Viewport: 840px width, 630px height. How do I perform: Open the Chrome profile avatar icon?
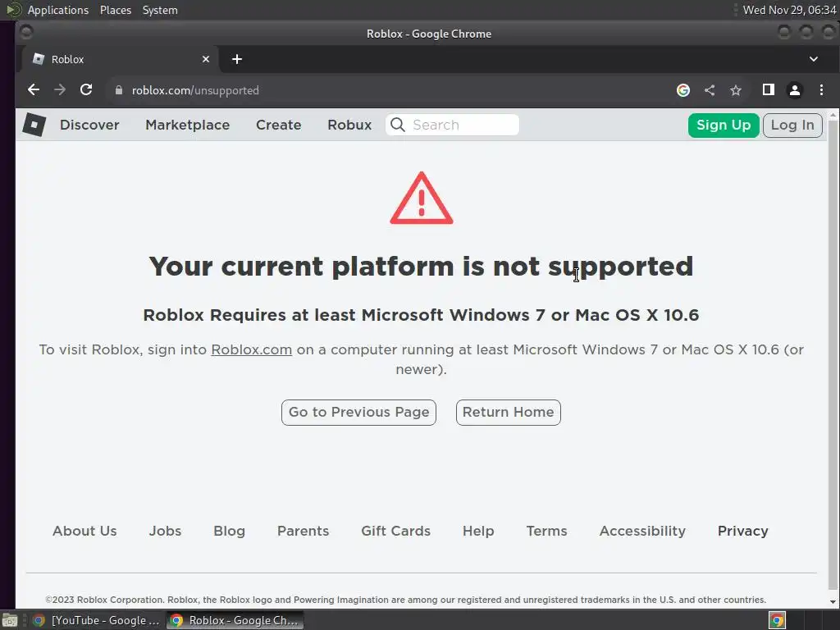pyautogui.click(x=794, y=90)
